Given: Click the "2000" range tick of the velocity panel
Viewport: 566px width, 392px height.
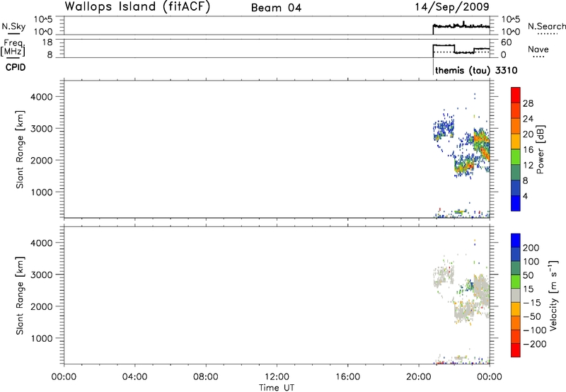Looking at the screenshot, I should coord(42,306).
